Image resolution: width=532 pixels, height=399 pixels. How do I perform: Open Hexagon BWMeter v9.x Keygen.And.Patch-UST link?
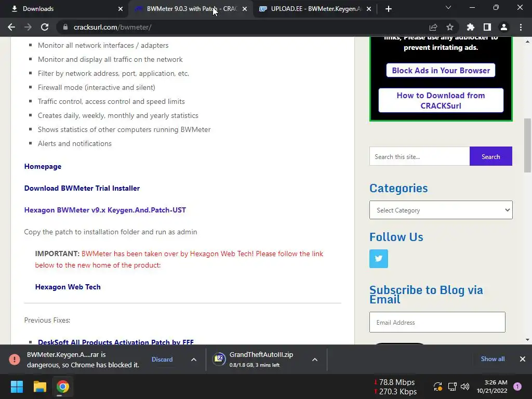point(105,210)
